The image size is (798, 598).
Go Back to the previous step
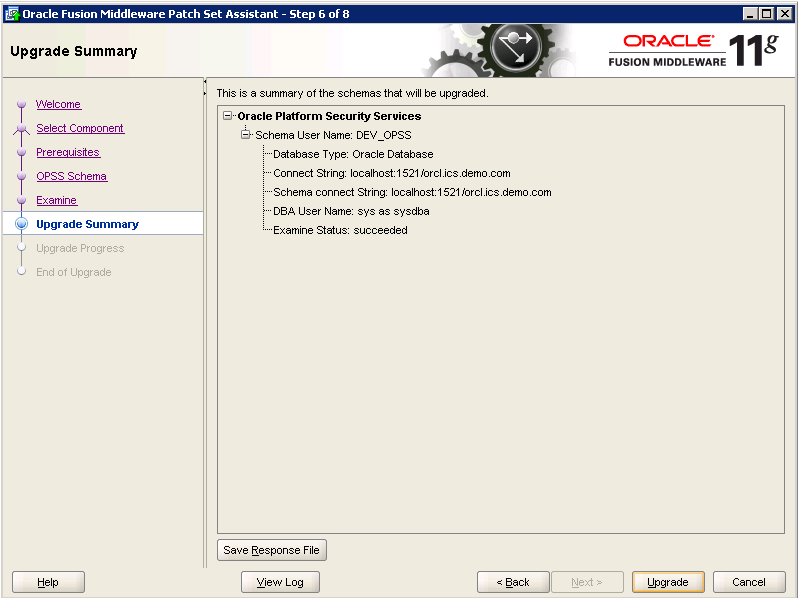tap(513, 582)
